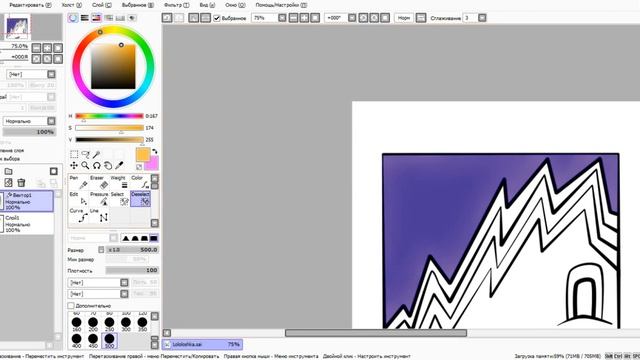This screenshot has width=640, height=360.
Task: Select the Вектор1 layer
Action: coord(28,201)
